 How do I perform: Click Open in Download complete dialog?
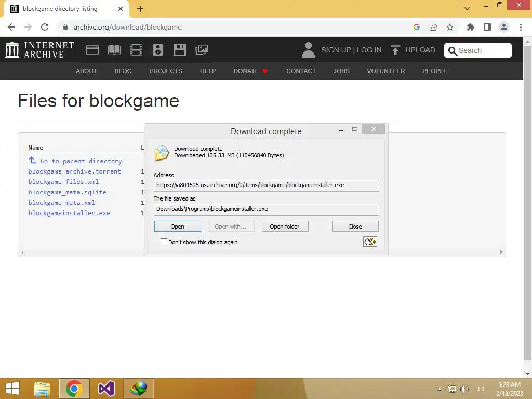[x=178, y=227]
